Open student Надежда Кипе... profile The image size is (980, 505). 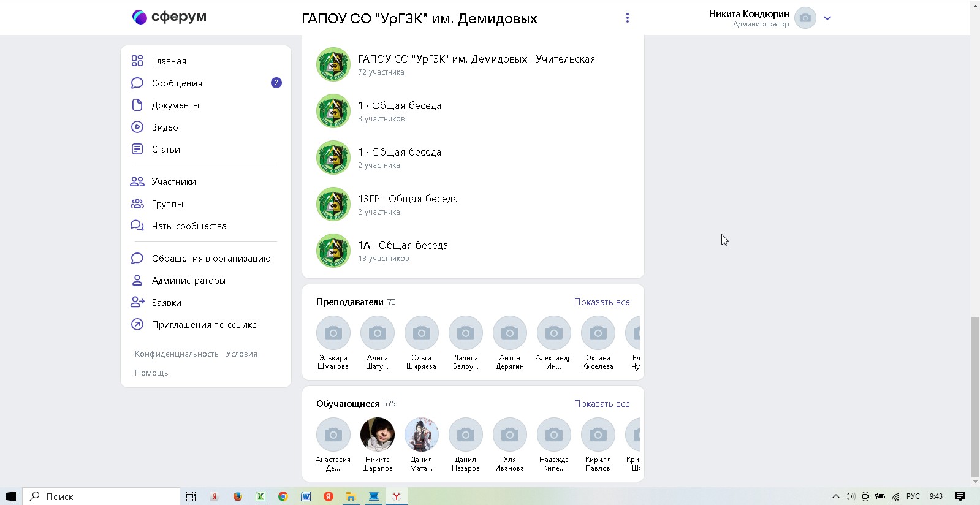554,445
